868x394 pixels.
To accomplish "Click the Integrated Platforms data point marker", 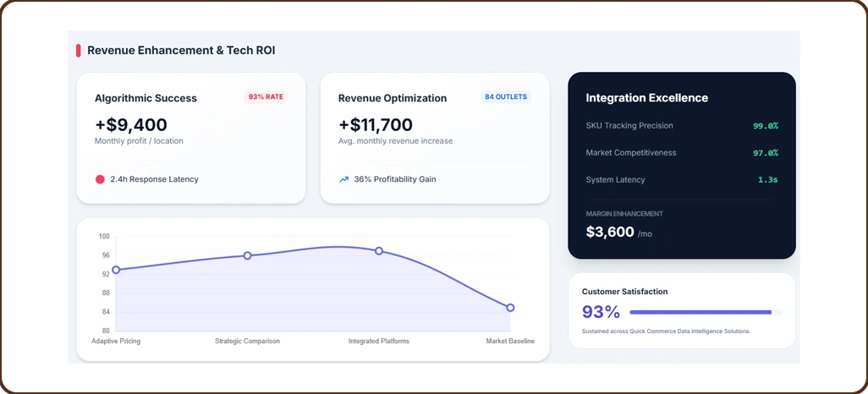I will (379, 251).
